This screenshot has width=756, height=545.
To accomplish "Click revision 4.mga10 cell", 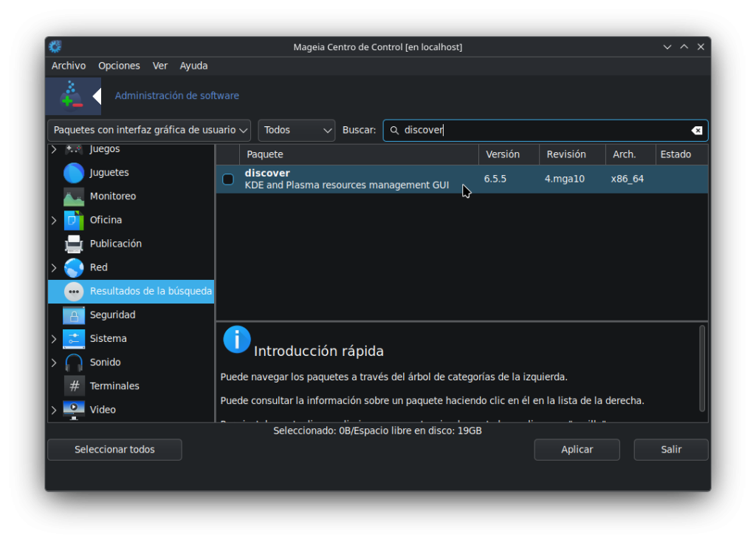I will (x=565, y=179).
